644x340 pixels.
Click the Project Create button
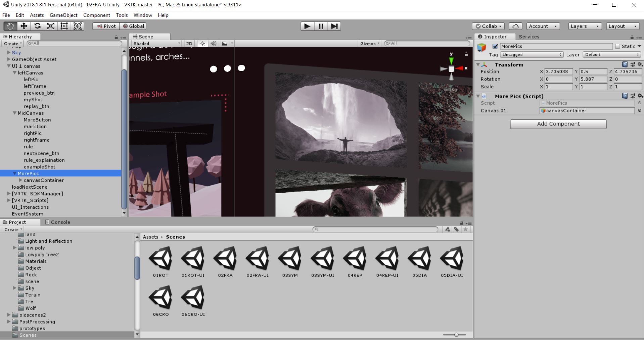click(13, 230)
